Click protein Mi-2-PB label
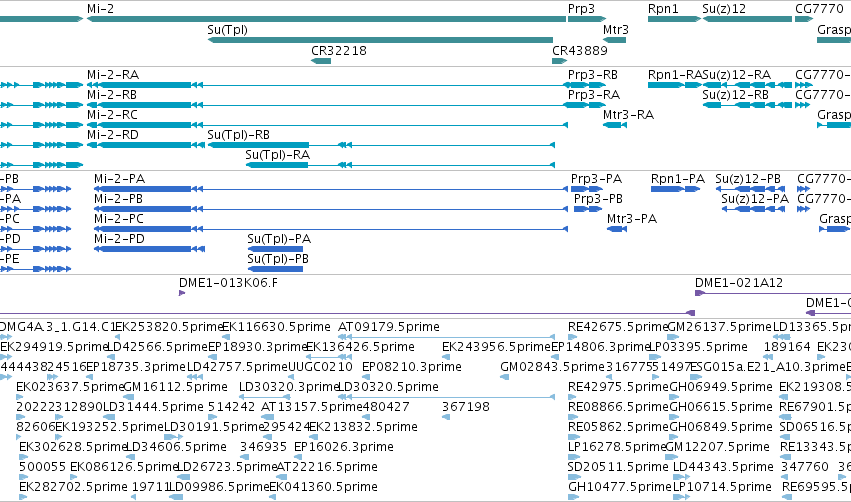The height and width of the screenshot is (502, 851). pos(118,199)
